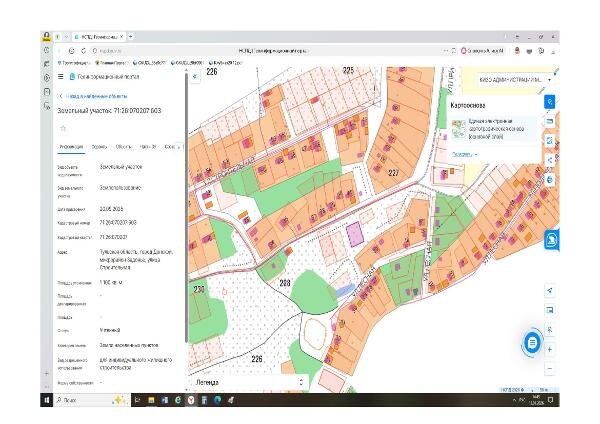Click the area value '1 100 кв. м'
The image size is (600, 424).
click(x=111, y=282)
